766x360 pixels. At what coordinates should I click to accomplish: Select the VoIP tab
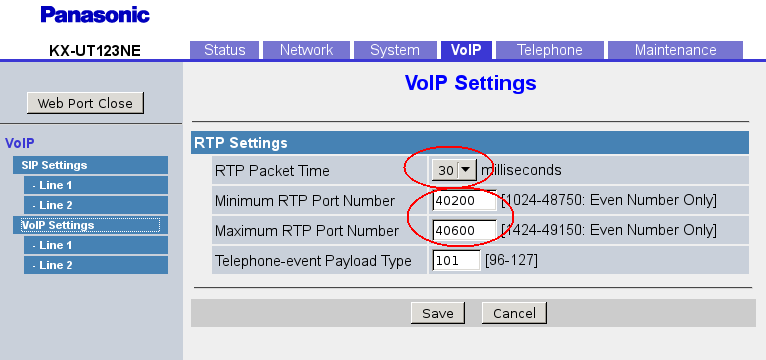[466, 50]
